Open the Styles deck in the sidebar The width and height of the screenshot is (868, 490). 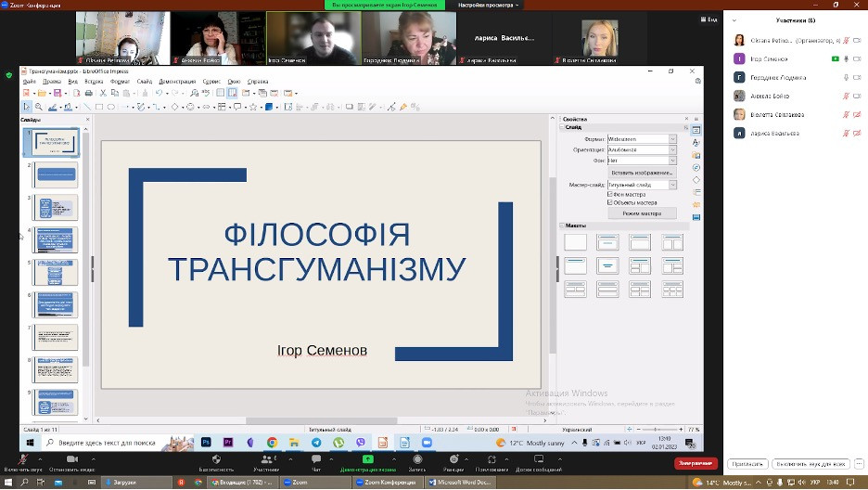[696, 143]
